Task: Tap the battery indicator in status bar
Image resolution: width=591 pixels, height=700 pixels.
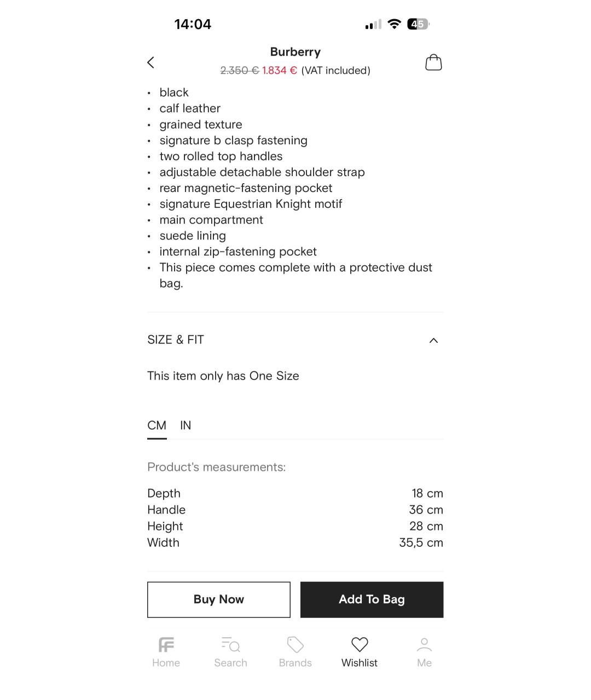Action: (x=418, y=24)
